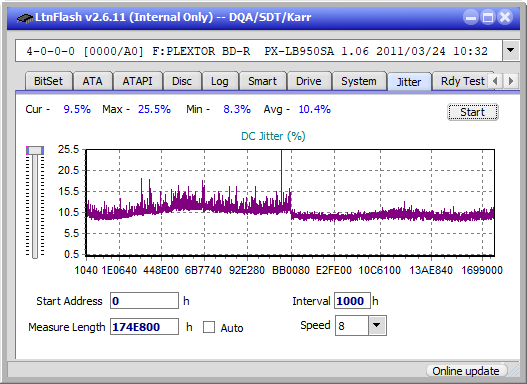Image resolution: width=527 pixels, height=384 pixels.
Task: Close the LtnFlash window
Action: (505, 17)
